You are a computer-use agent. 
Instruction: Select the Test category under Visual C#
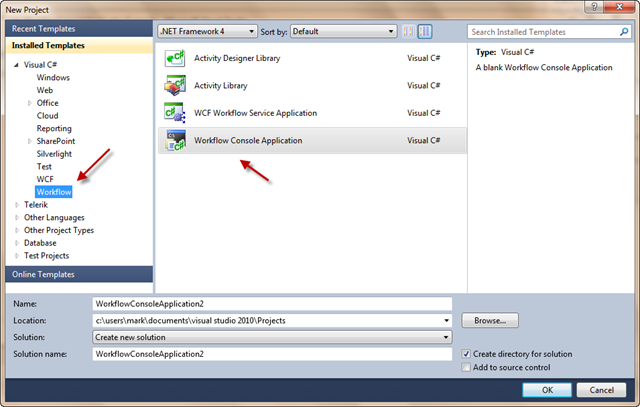coord(44,167)
